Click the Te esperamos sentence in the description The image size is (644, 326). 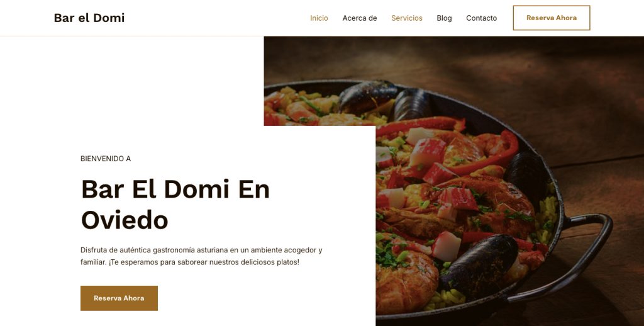pos(204,262)
